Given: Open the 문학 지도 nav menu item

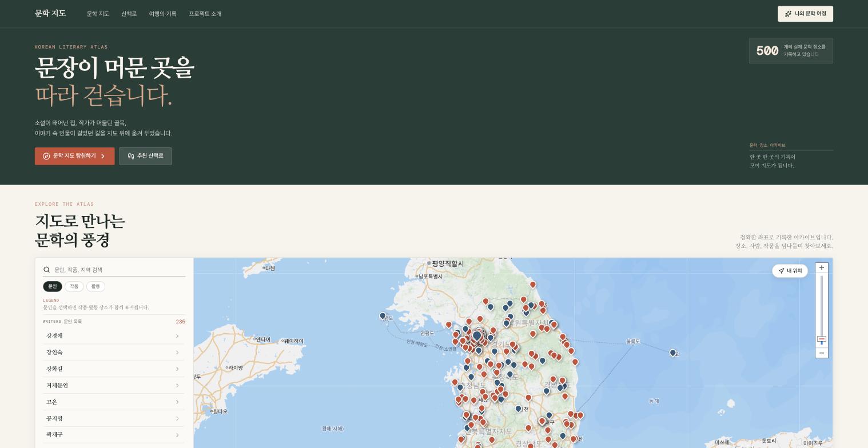Looking at the screenshot, I should click(98, 14).
